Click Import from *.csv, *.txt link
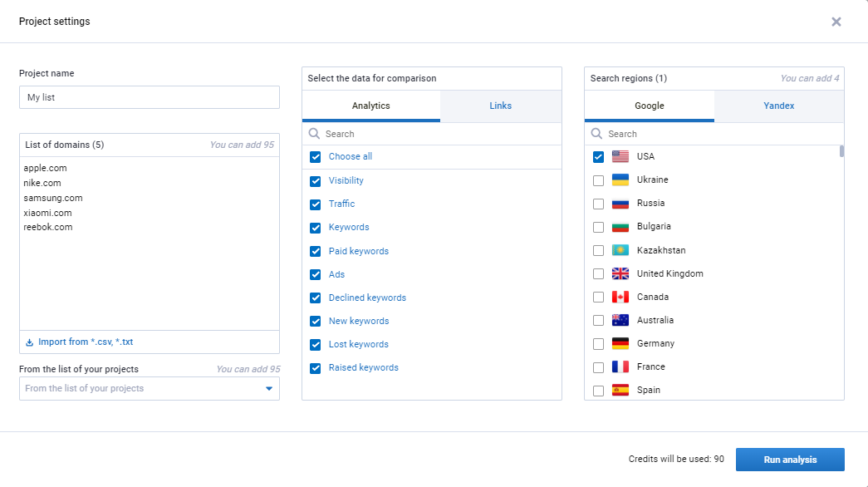The height and width of the screenshot is (487, 868). pos(86,342)
